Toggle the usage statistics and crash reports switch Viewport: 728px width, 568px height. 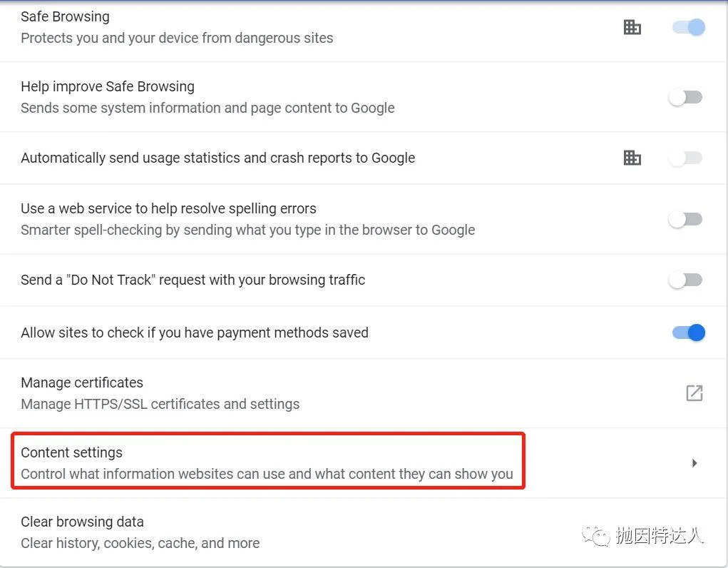tap(685, 158)
